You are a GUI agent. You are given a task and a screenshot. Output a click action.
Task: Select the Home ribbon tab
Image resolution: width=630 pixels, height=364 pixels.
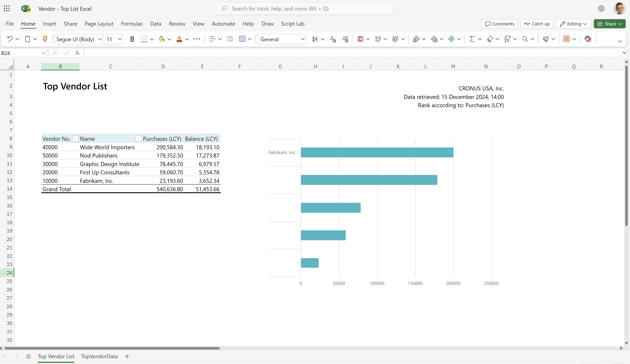pyautogui.click(x=28, y=23)
